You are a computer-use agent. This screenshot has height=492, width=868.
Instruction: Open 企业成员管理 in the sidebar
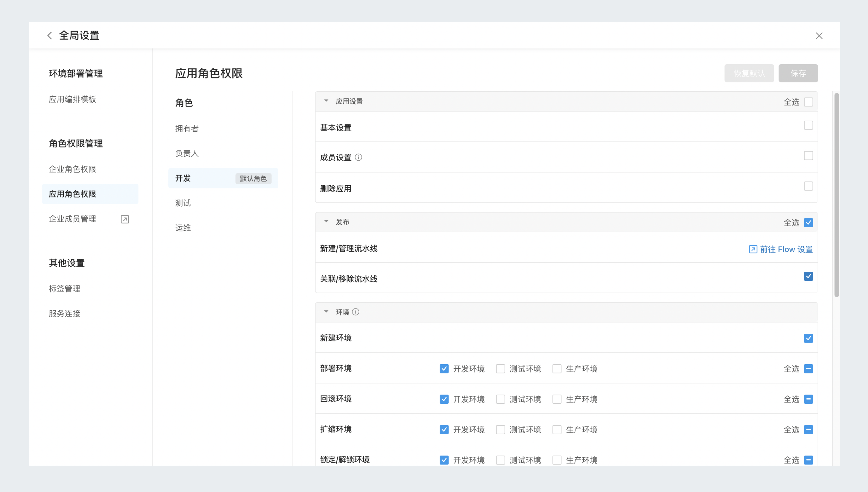[x=73, y=219]
